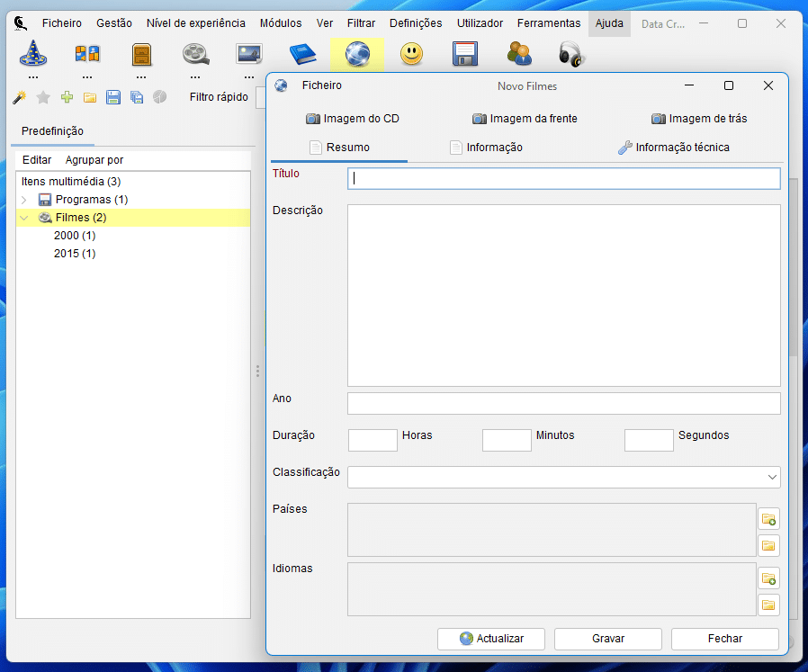Select the headphones music module icon
This screenshot has width=808, height=672.
[x=570, y=54]
